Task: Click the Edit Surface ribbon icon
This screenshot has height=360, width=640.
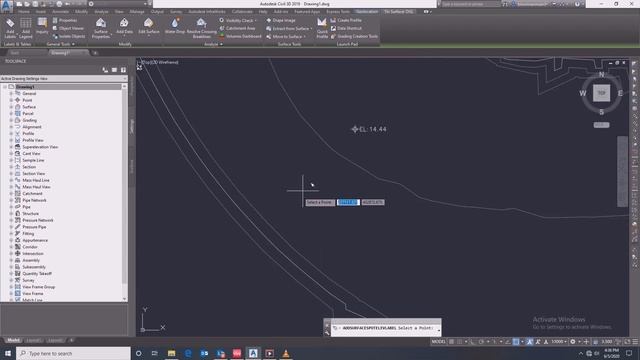Action: tap(149, 26)
